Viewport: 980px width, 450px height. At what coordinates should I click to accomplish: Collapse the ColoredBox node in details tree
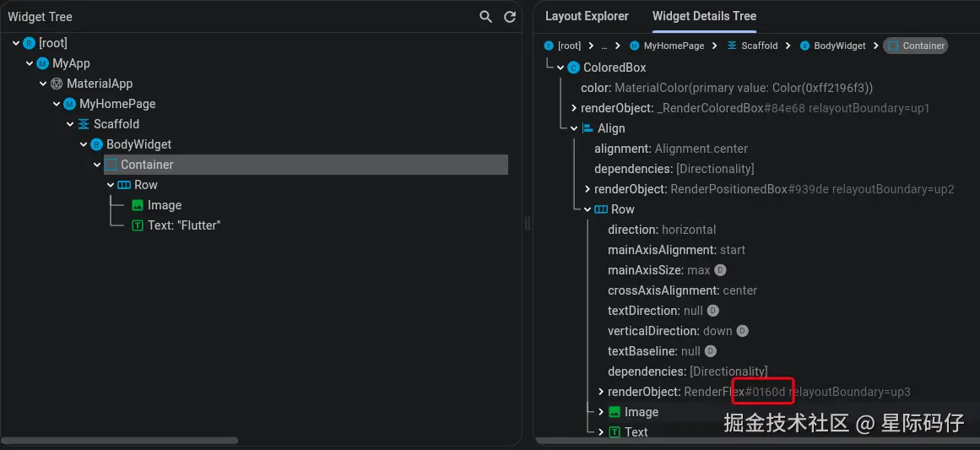pyautogui.click(x=560, y=68)
